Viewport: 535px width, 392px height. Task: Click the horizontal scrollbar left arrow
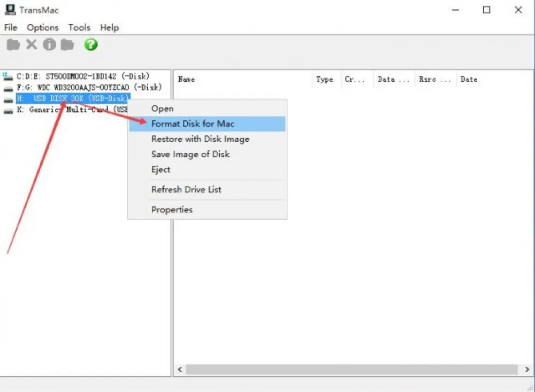pyautogui.click(x=180, y=370)
